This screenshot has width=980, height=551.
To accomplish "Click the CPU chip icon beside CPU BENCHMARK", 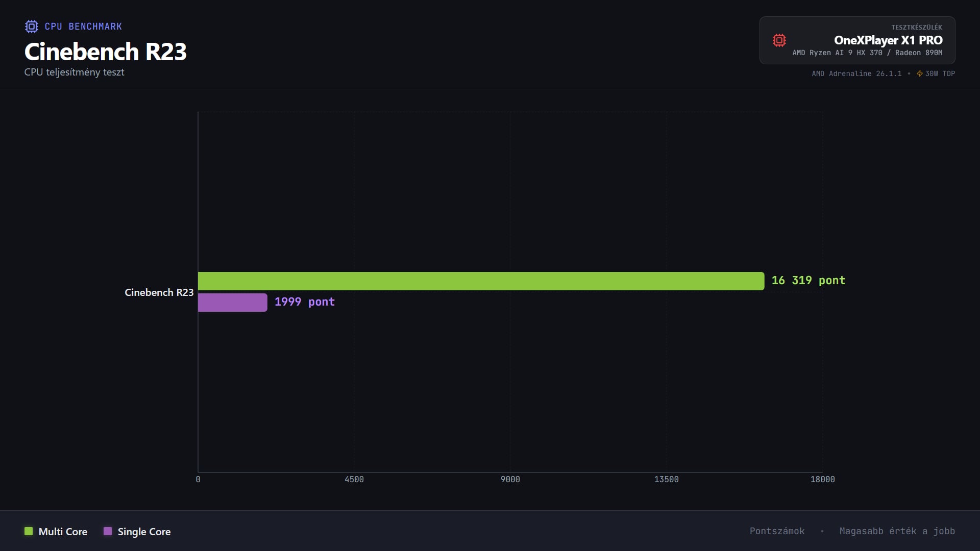I will (x=32, y=27).
